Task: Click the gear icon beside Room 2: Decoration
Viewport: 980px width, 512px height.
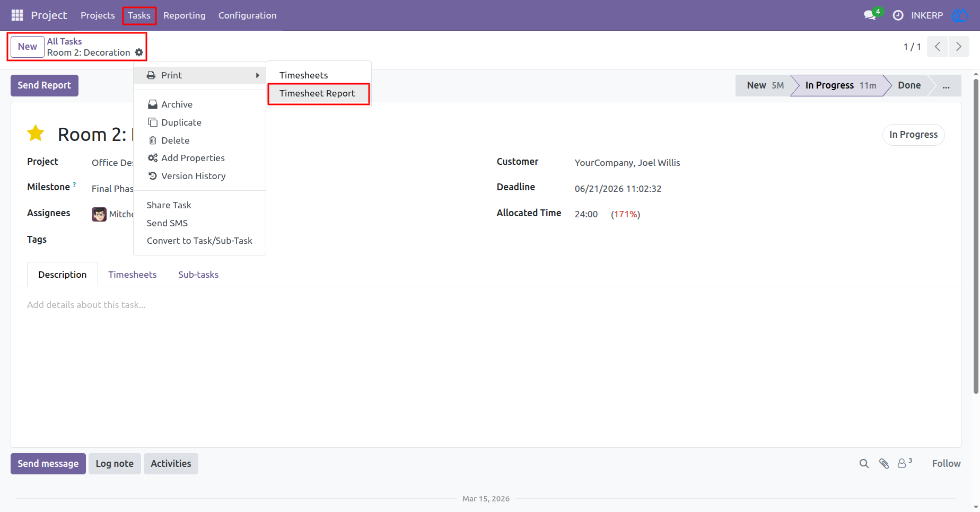Action: 139,52
